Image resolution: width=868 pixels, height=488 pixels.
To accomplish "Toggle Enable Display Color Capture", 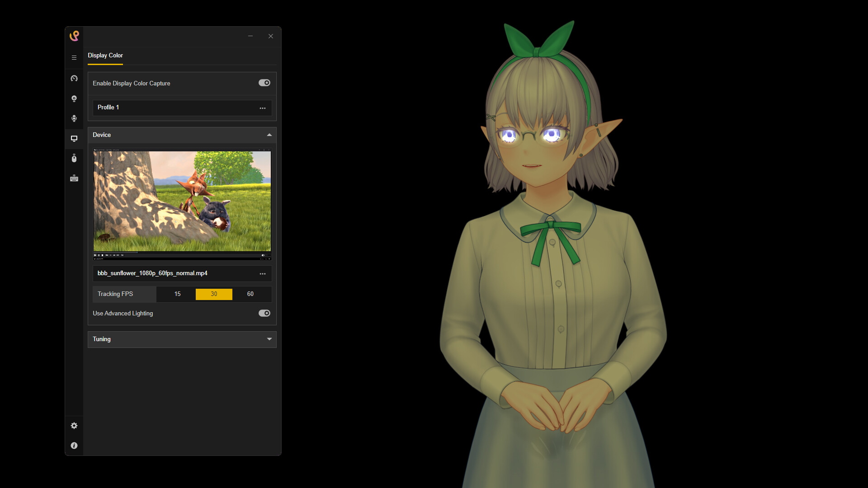I will pos(264,83).
